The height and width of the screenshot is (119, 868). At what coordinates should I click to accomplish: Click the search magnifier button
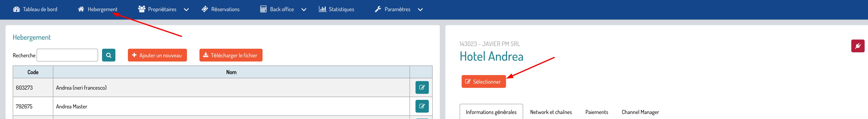click(109, 55)
